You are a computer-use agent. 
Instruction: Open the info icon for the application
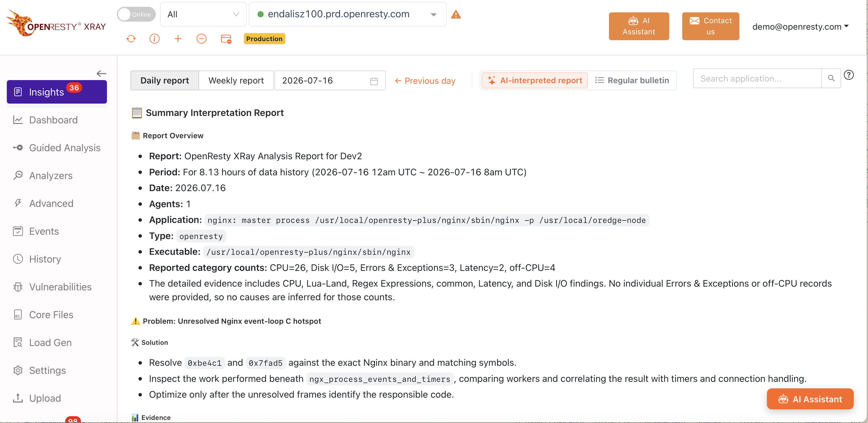154,39
